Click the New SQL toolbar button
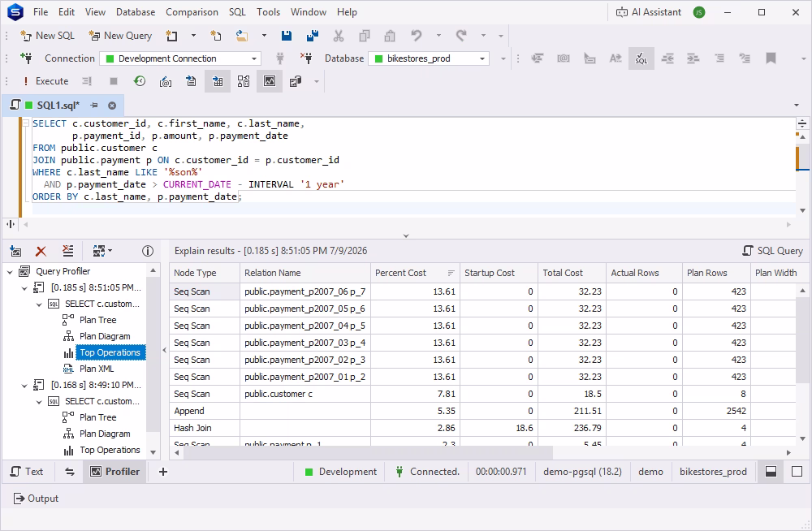The width and height of the screenshot is (812, 531). tap(48, 36)
